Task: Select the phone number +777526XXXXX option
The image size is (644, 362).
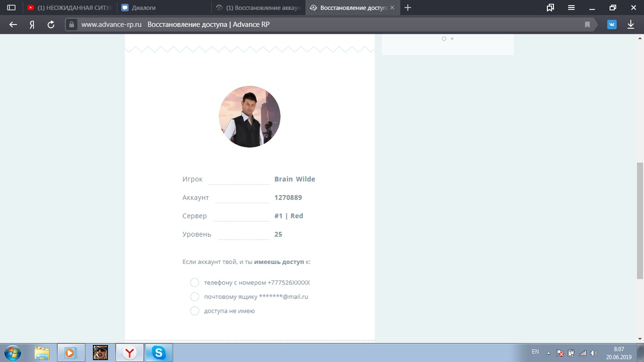Action: pyautogui.click(x=250, y=283)
